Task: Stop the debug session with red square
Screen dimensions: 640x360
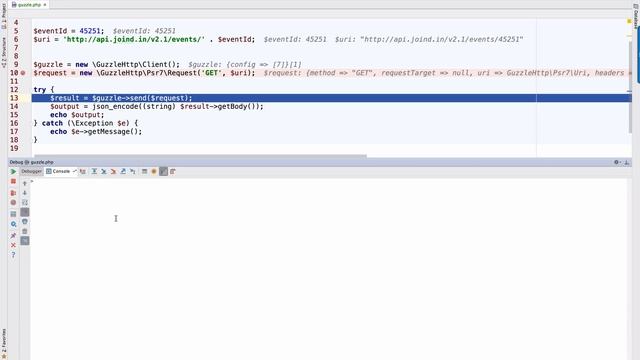Action: click(x=13, y=181)
